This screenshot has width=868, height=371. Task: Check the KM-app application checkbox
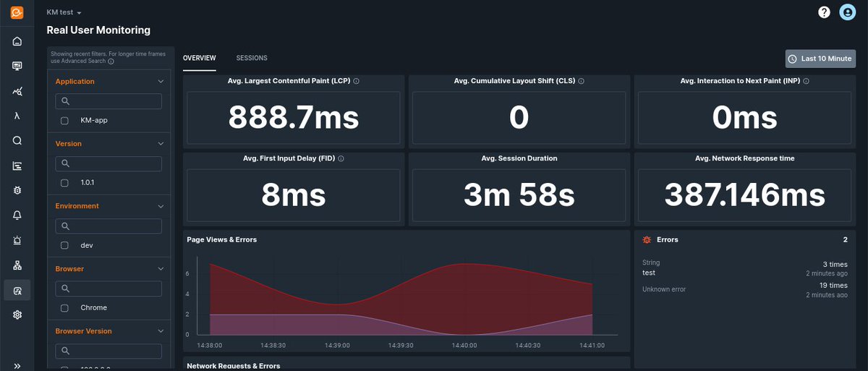tap(64, 120)
